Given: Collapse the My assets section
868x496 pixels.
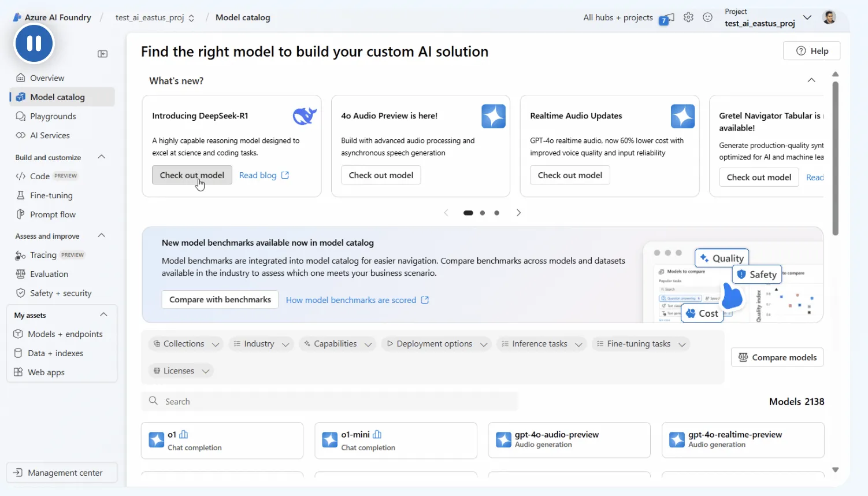Looking at the screenshot, I should [103, 314].
